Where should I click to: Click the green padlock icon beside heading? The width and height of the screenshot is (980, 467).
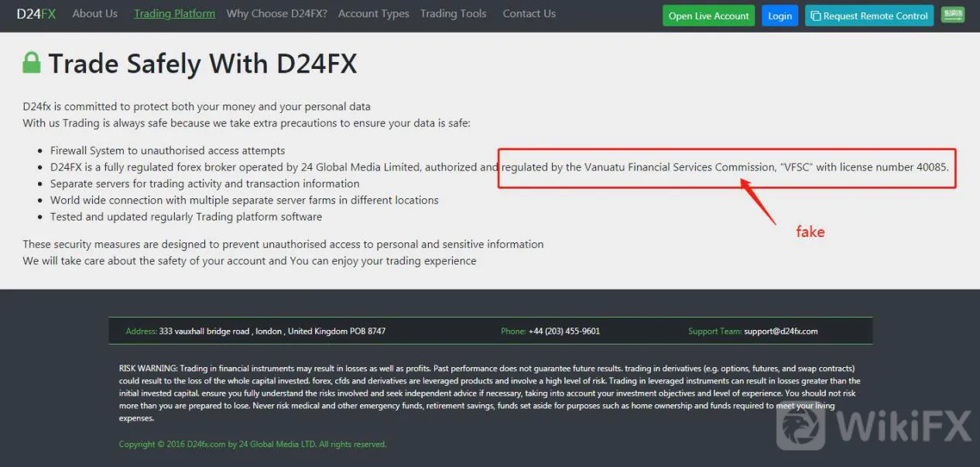pyautogui.click(x=32, y=63)
